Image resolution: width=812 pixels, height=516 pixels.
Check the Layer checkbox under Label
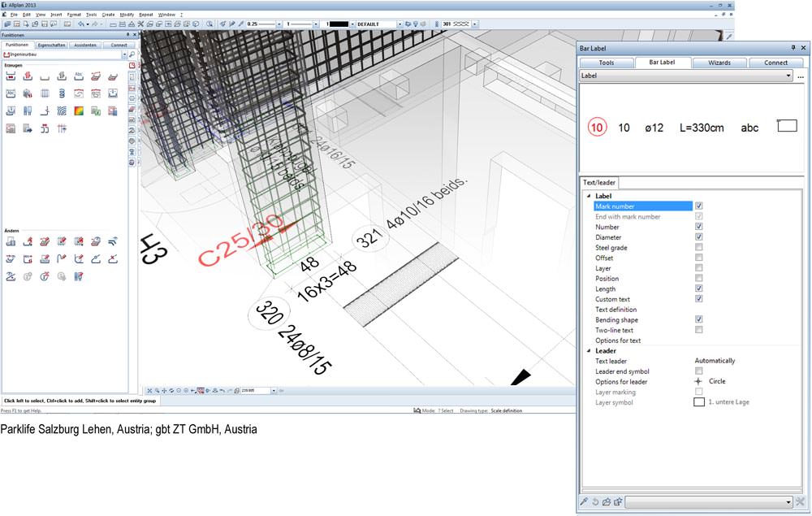(x=698, y=268)
